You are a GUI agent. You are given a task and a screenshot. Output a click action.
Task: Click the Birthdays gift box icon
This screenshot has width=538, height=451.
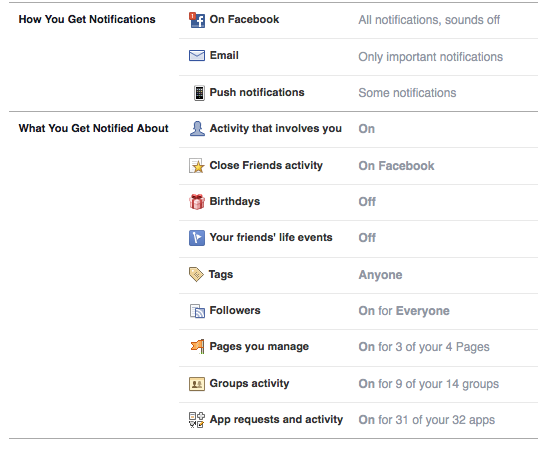[x=197, y=202]
